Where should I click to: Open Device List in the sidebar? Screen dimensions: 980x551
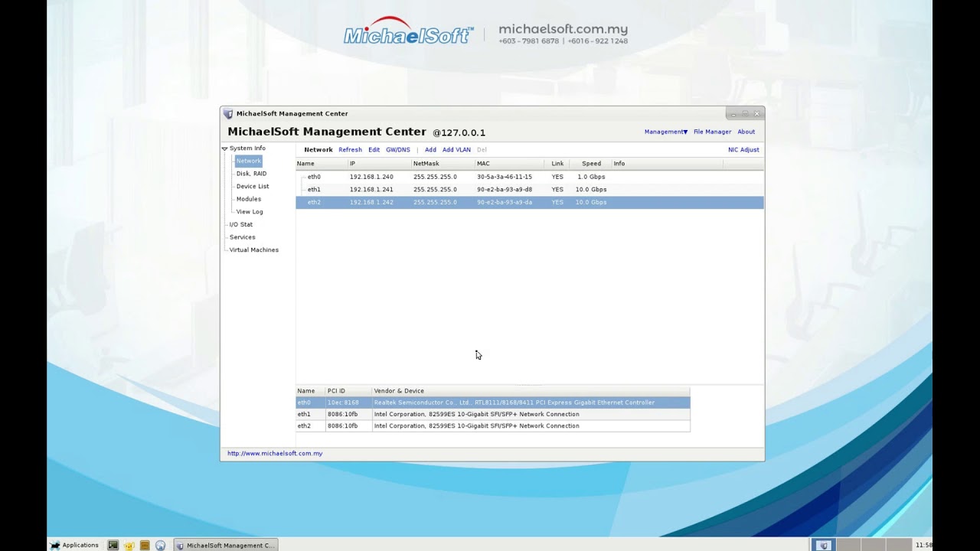tap(253, 186)
